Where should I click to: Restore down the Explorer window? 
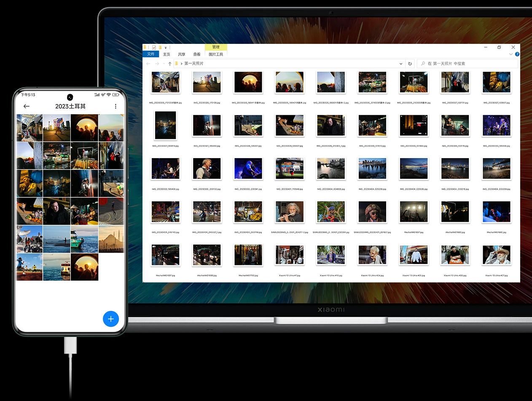click(499, 47)
